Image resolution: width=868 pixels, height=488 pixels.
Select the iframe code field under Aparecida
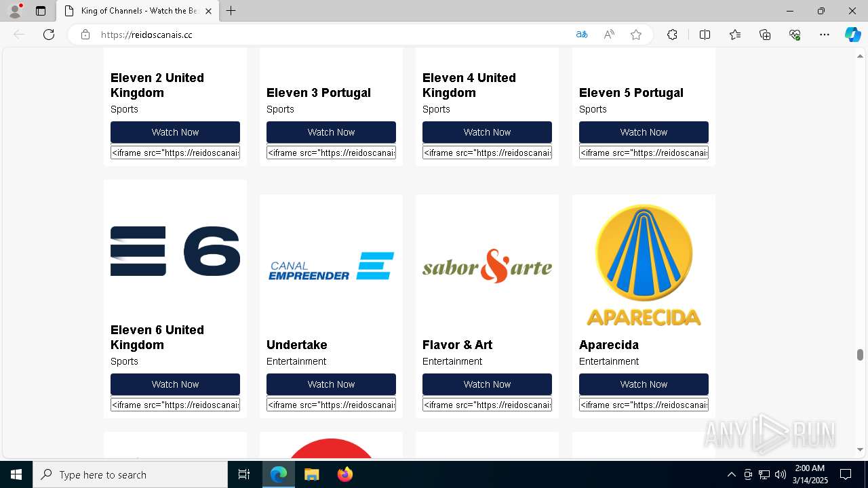pos(644,405)
